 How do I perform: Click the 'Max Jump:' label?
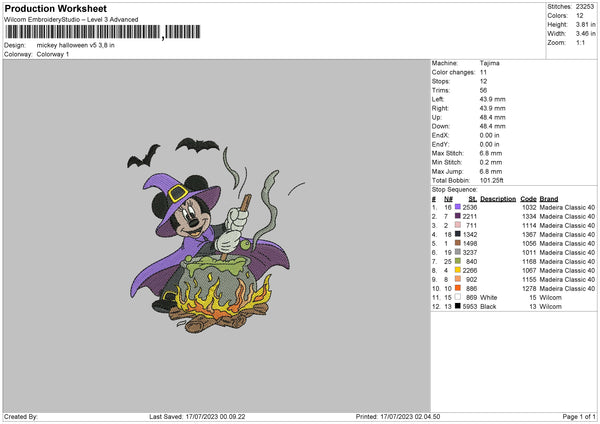coord(447,171)
